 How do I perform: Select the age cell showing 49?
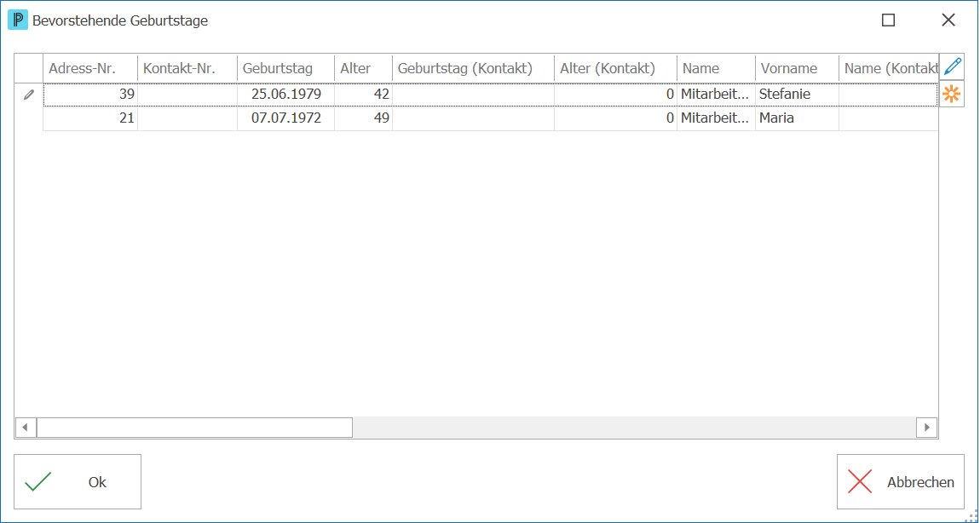click(x=364, y=118)
